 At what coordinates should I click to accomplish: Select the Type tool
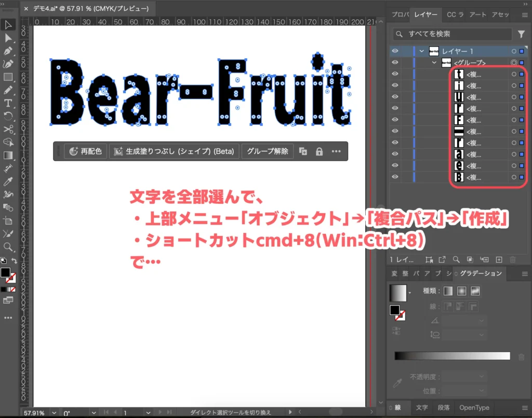[8, 103]
